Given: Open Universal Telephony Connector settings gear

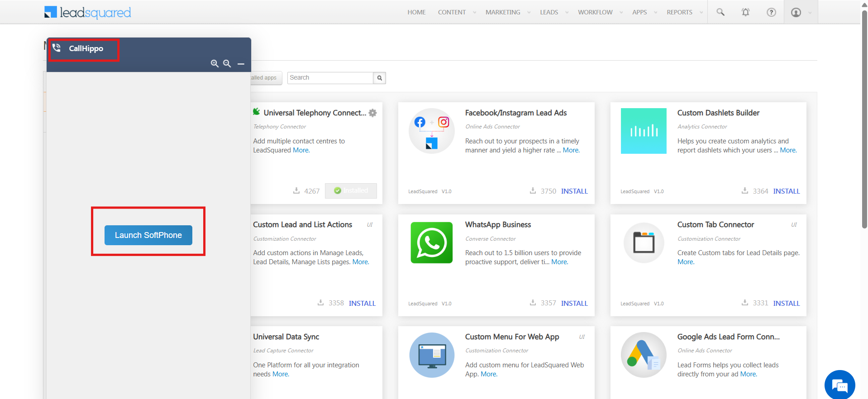Looking at the screenshot, I should point(372,113).
